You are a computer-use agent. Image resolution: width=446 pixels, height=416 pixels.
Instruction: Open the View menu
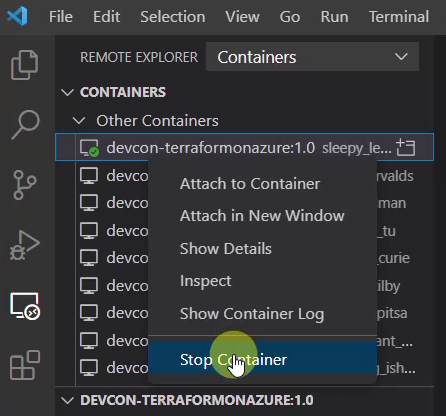[242, 17]
